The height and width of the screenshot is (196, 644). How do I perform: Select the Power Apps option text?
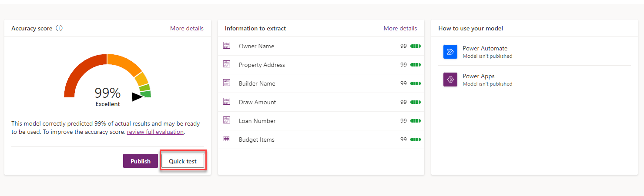click(478, 76)
